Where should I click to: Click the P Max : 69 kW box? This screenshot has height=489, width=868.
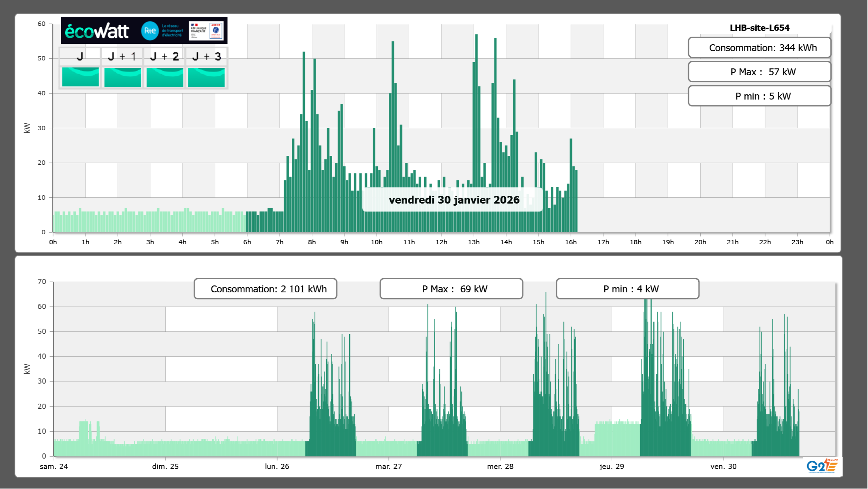[x=451, y=289]
